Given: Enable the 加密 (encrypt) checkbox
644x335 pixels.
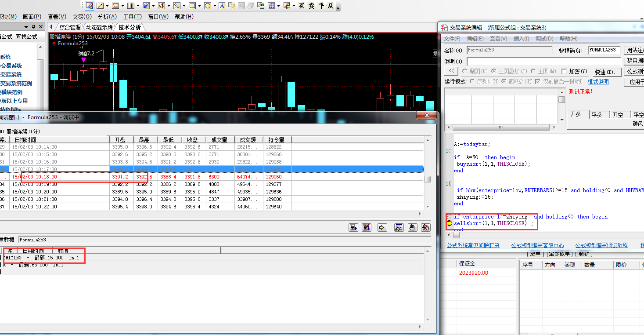Looking at the screenshot, I should 565,71.
